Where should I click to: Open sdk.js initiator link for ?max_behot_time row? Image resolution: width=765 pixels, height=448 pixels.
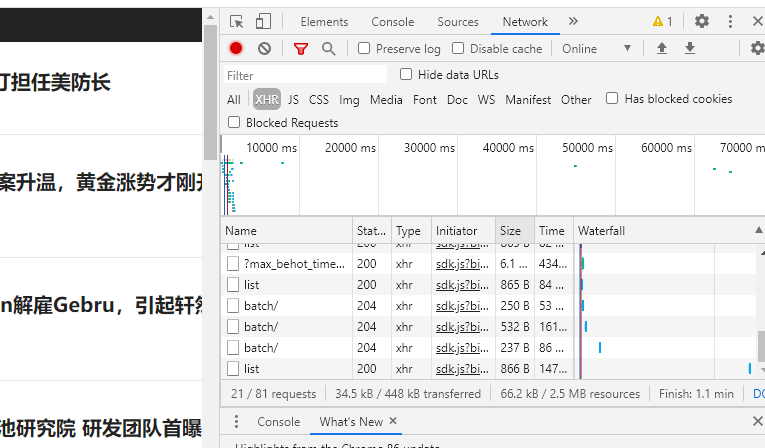pos(462,264)
